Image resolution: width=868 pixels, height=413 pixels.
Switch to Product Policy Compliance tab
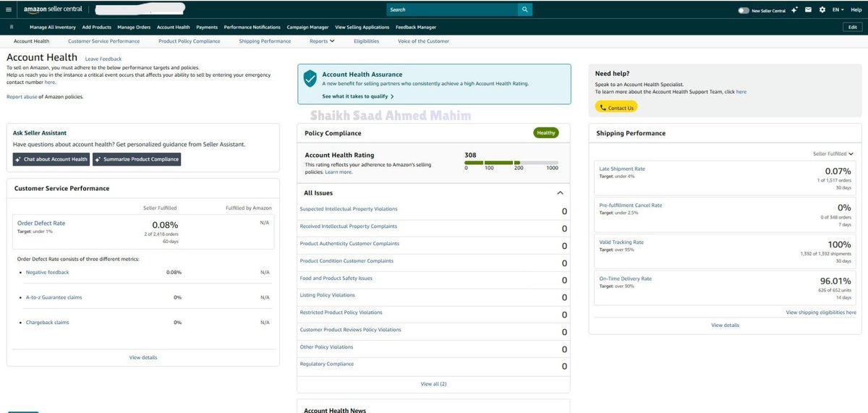click(190, 41)
